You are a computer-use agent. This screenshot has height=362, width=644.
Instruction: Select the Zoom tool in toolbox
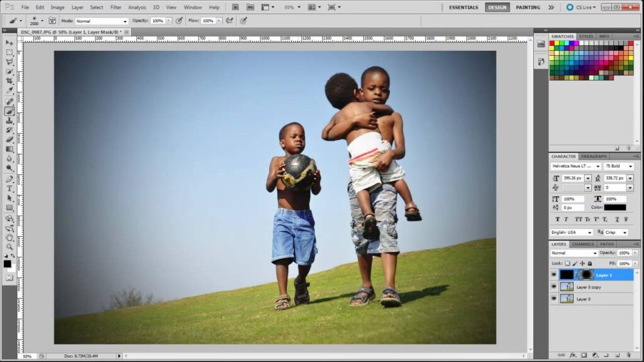pyautogui.click(x=9, y=247)
